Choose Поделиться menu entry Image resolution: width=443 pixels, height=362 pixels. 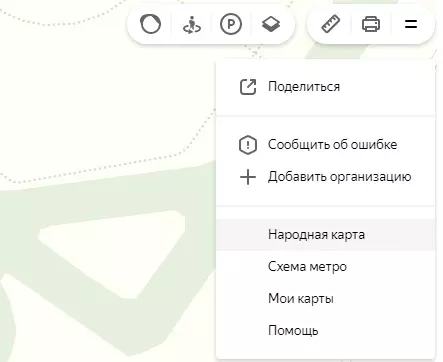326,87
